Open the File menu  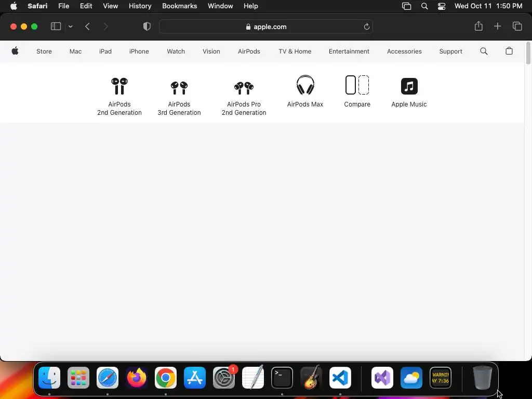tap(63, 6)
